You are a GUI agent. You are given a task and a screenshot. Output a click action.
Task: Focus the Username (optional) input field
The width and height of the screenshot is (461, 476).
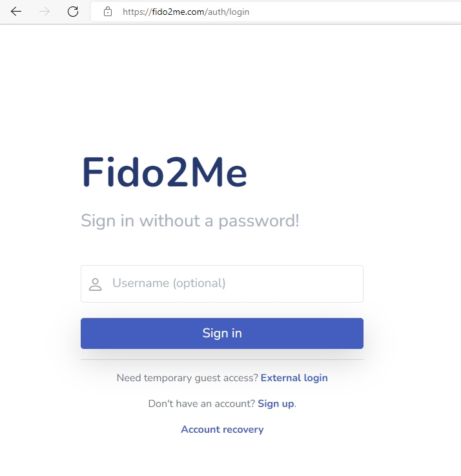point(232,283)
